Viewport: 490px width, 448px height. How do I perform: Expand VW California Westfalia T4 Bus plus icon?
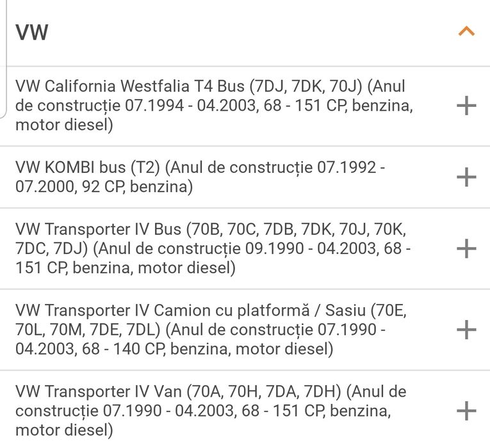click(466, 106)
